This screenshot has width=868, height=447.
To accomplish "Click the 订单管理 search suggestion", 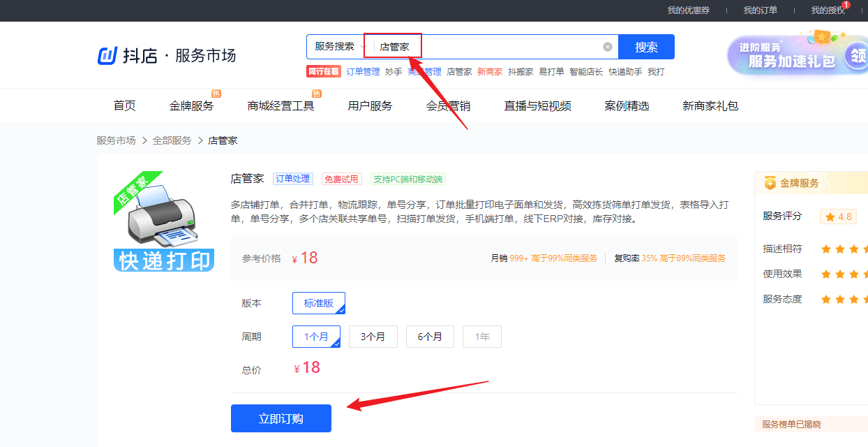I will click(x=363, y=72).
